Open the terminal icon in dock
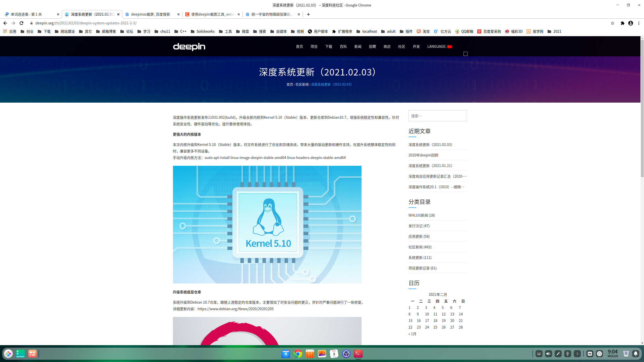This screenshot has width=644, height=362. tap(358, 354)
